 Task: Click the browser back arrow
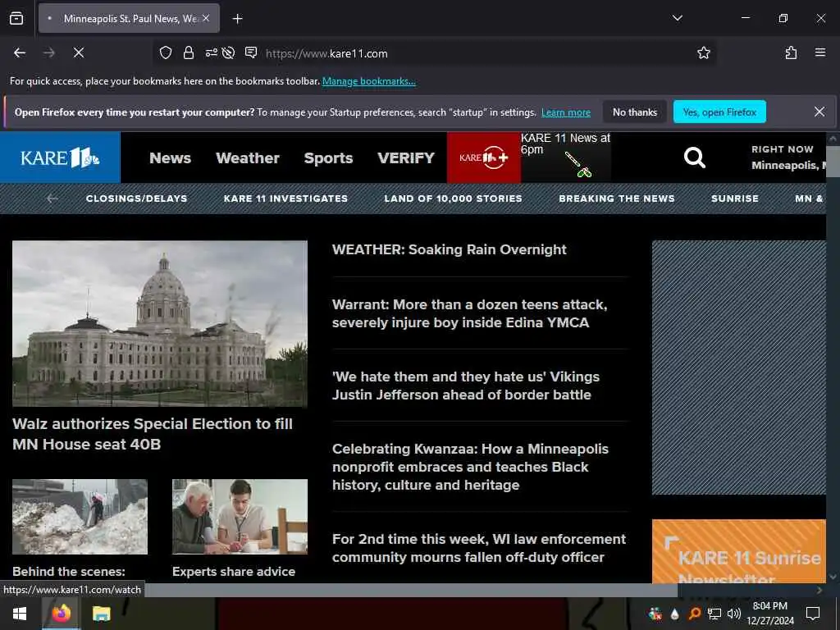[20, 52]
